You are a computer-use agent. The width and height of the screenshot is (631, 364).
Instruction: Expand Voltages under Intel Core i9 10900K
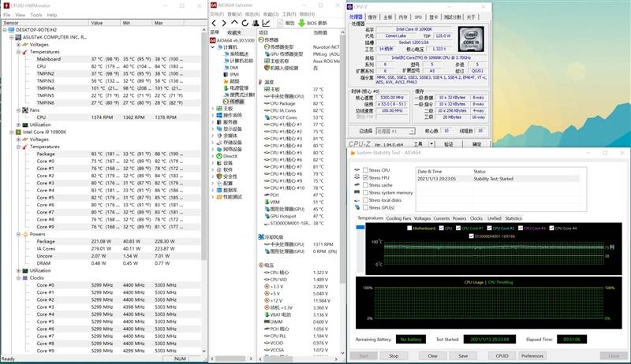point(19,139)
